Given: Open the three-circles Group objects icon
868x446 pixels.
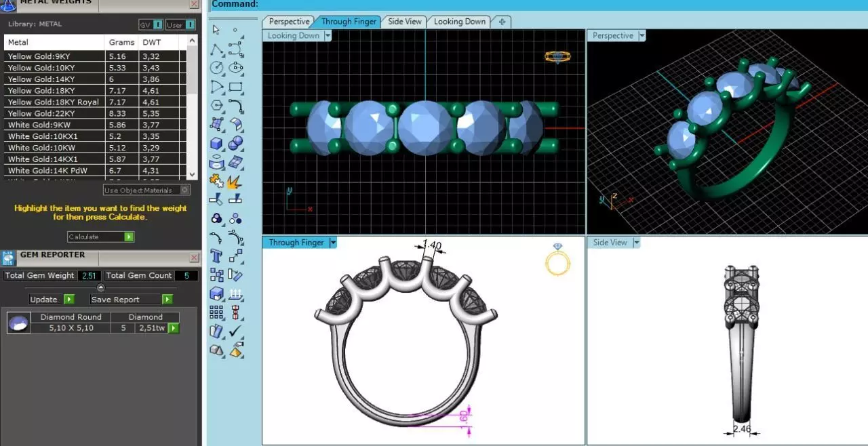Looking at the screenshot, I should point(216,218).
